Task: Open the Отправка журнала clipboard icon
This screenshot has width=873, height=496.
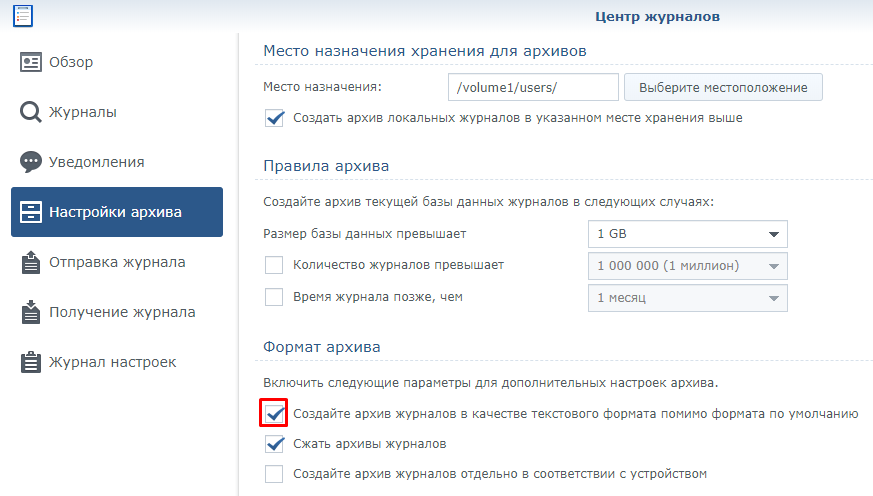Action: click(31, 262)
